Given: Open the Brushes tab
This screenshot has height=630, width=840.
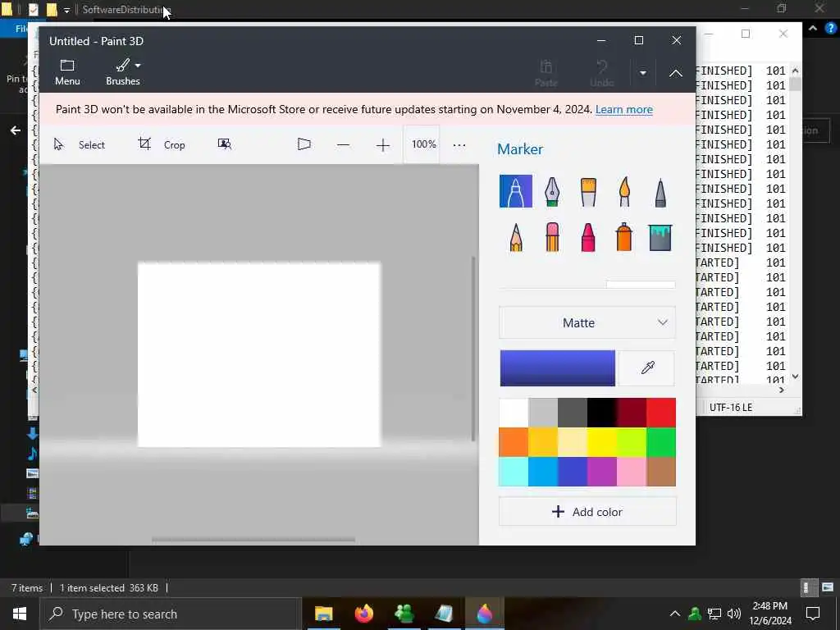Looking at the screenshot, I should point(123,72).
